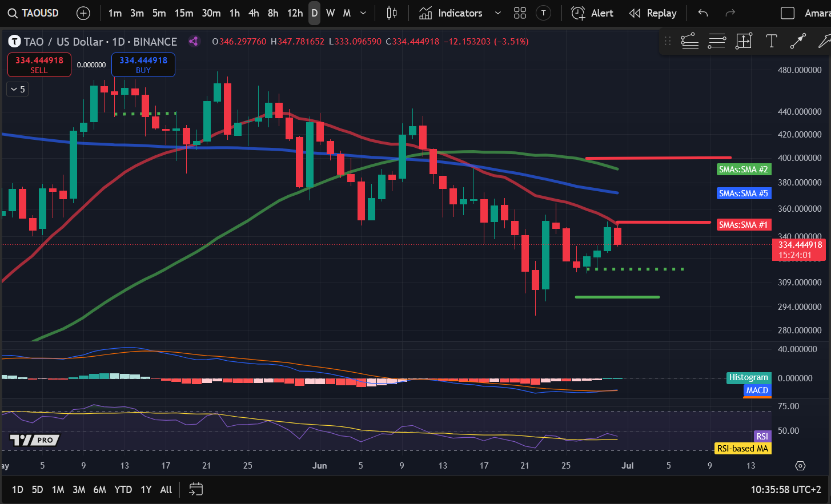This screenshot has width=831, height=504.
Task: Select the 3m timeframe
Action: click(x=137, y=13)
